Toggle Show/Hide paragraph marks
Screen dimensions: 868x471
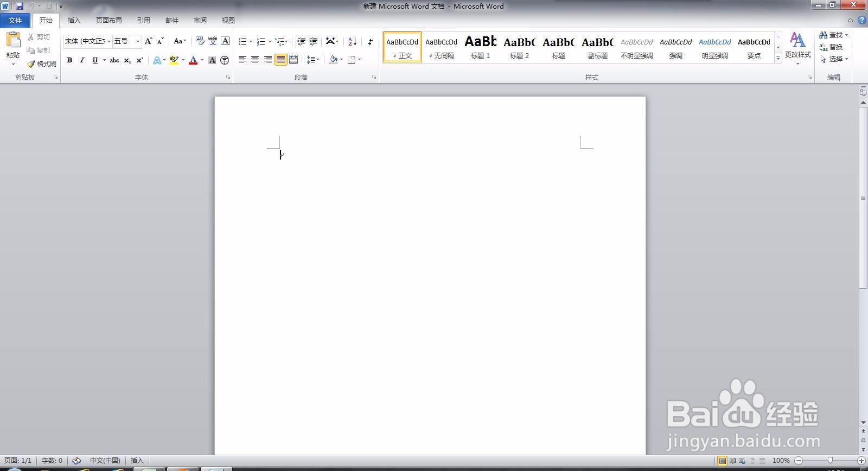point(371,41)
